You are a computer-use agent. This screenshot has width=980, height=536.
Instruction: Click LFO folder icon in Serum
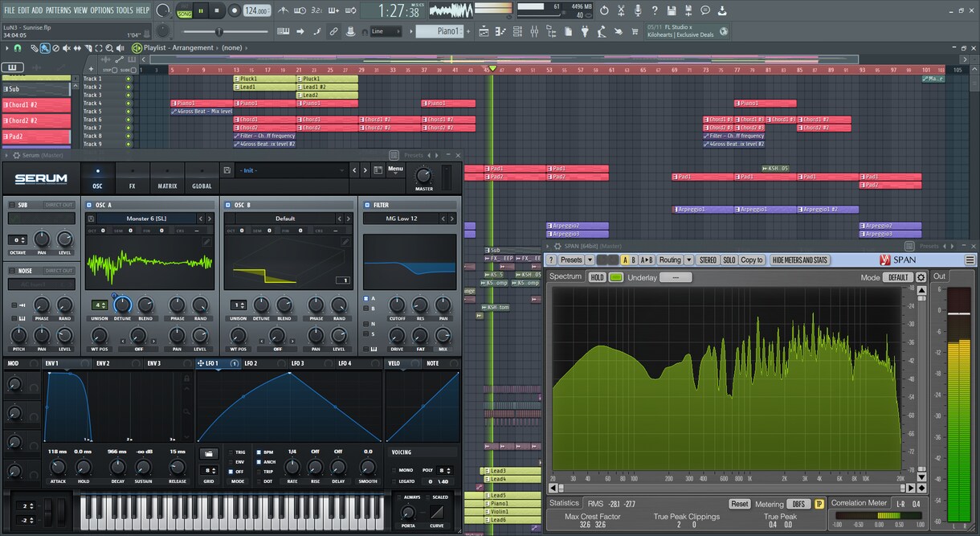click(209, 454)
